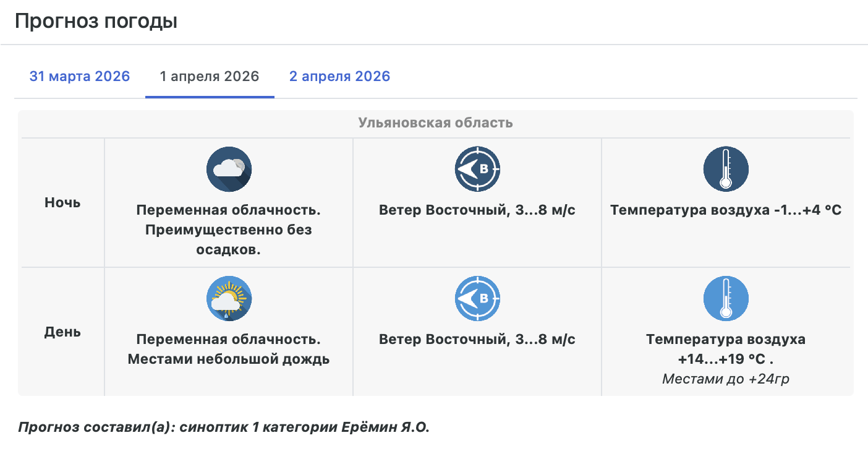Click the Прогноз погоды heading
Screen dimensions: 868x464
point(96,22)
